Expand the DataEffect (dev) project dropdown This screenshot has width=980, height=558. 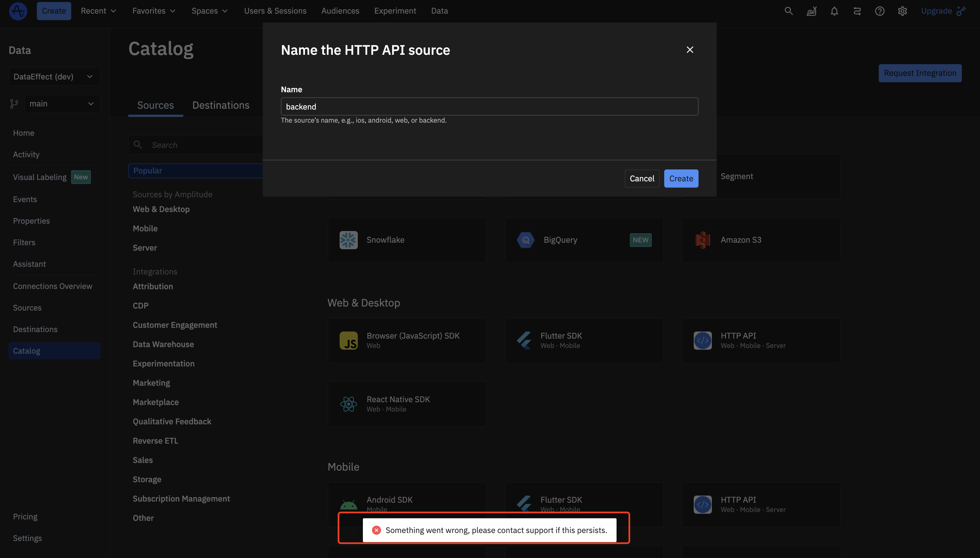coord(54,77)
